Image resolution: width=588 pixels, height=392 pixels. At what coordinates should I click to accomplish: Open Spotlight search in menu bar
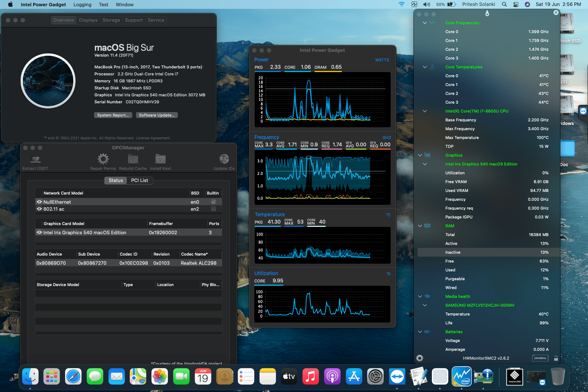click(x=504, y=4)
